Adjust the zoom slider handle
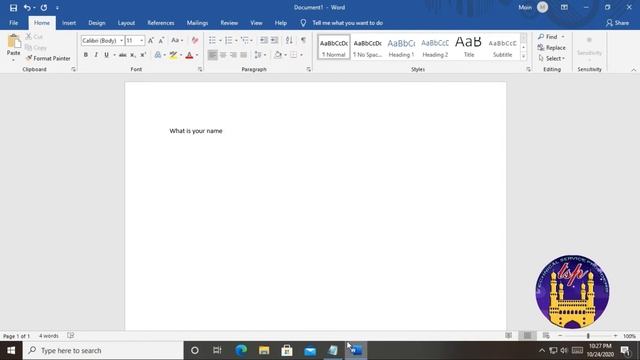Viewport: 640px width, 360px height. pyautogui.click(x=588, y=336)
